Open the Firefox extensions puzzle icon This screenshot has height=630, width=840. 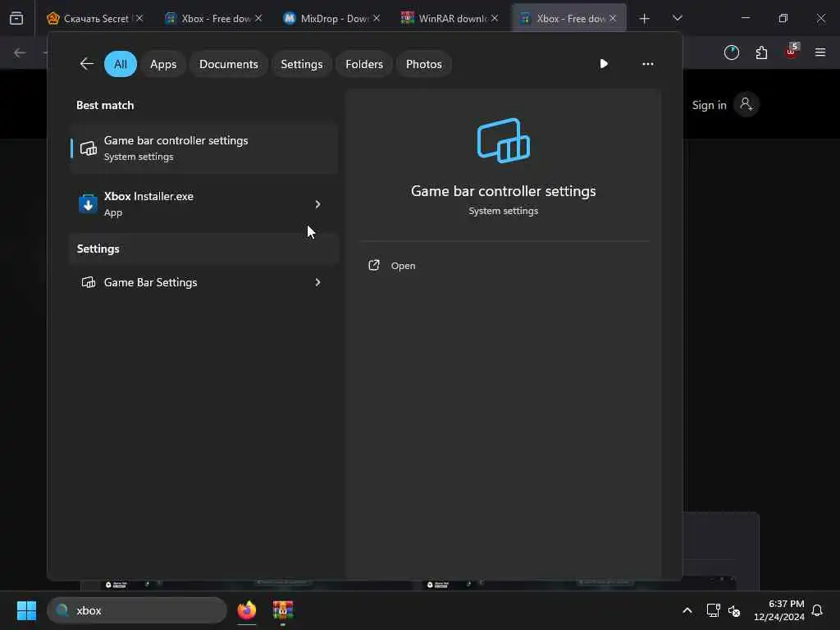(x=761, y=52)
